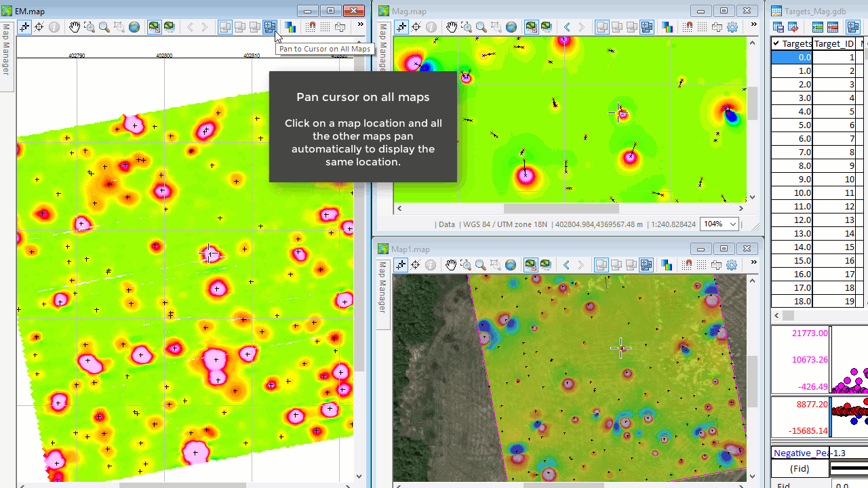Select the row 5.0 cell in the Targets database
Screen dimensions: 868x488
point(791,125)
